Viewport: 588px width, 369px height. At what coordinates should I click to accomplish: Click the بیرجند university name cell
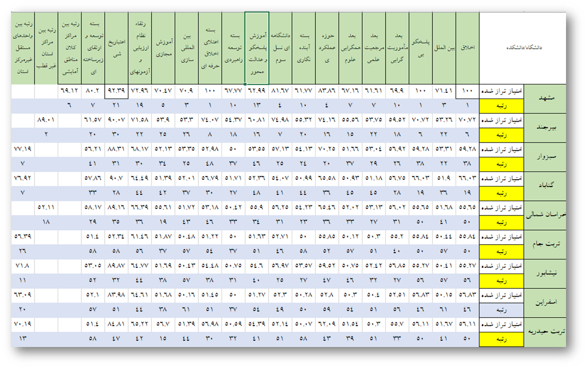tap(545, 128)
